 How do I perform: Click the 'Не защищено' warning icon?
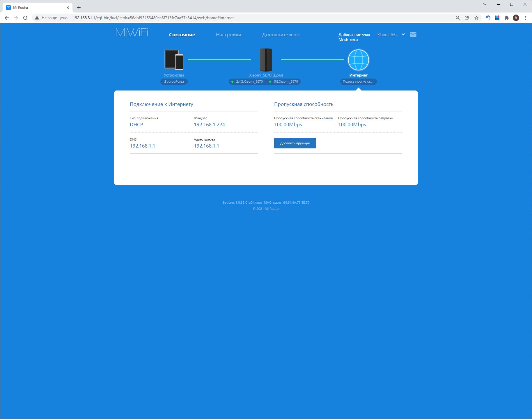click(37, 18)
